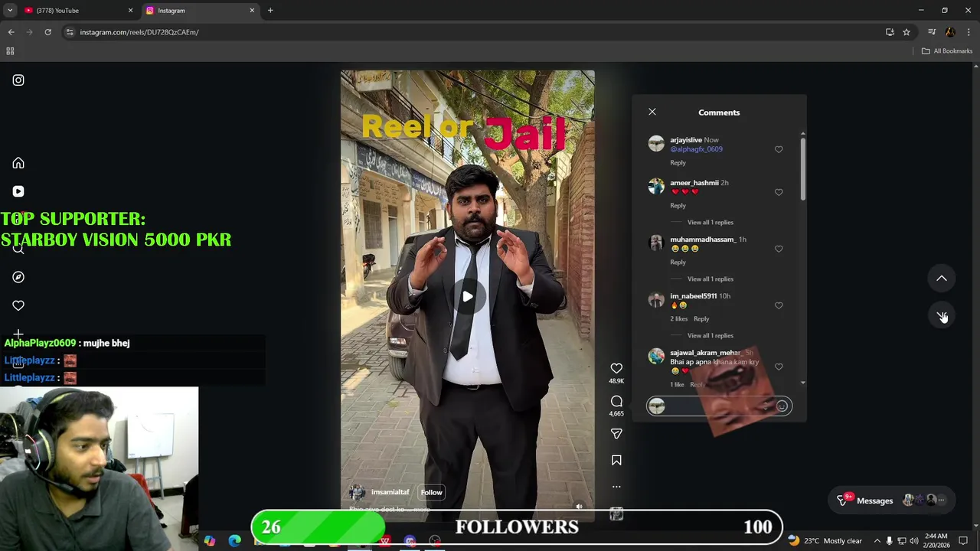The image size is (980, 551).
Task: Open arjayislive's profile from comment
Action: [686, 140]
